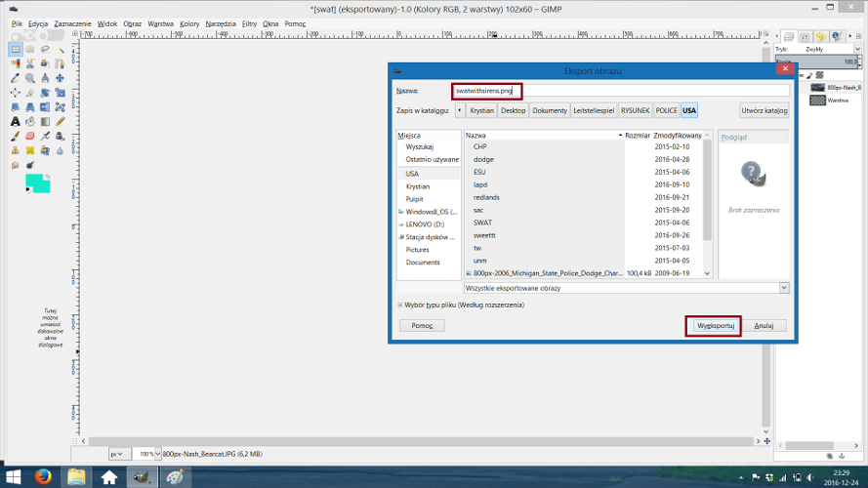Select the Pencil tool

click(x=60, y=121)
